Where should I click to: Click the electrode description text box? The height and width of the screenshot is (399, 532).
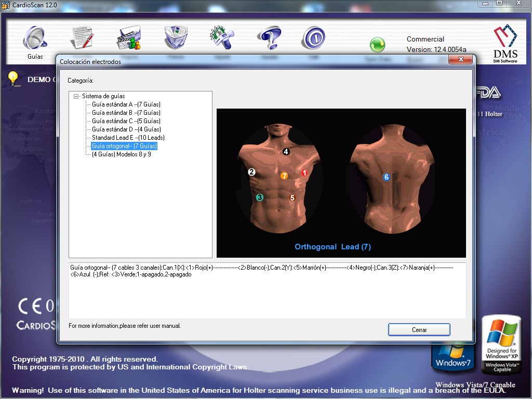(268, 290)
